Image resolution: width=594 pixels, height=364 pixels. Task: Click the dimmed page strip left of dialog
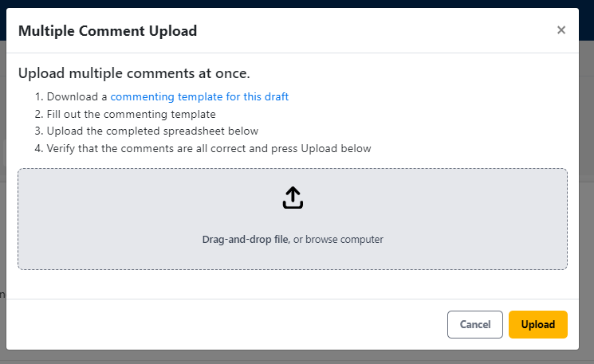point(2,227)
